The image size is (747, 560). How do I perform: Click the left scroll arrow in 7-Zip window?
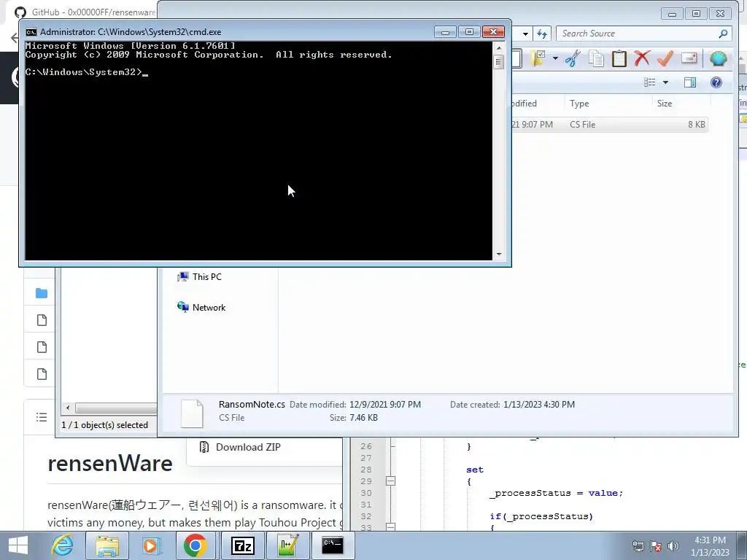pos(68,408)
